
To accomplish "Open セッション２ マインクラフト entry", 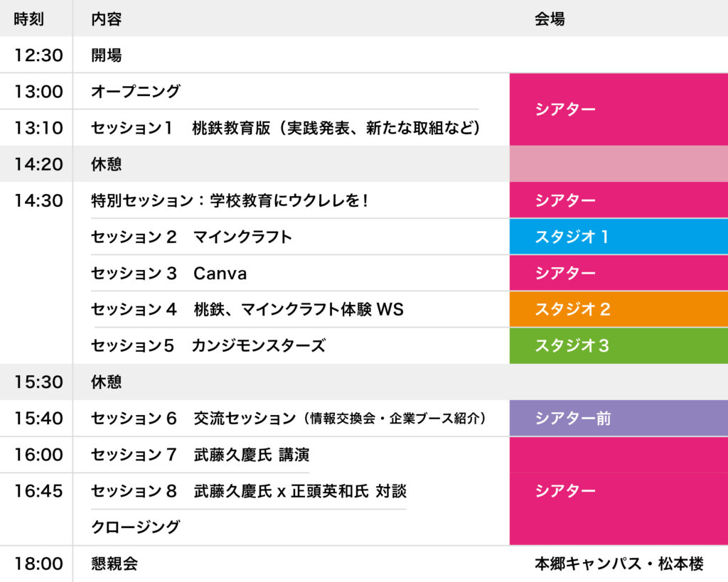I will (x=191, y=237).
